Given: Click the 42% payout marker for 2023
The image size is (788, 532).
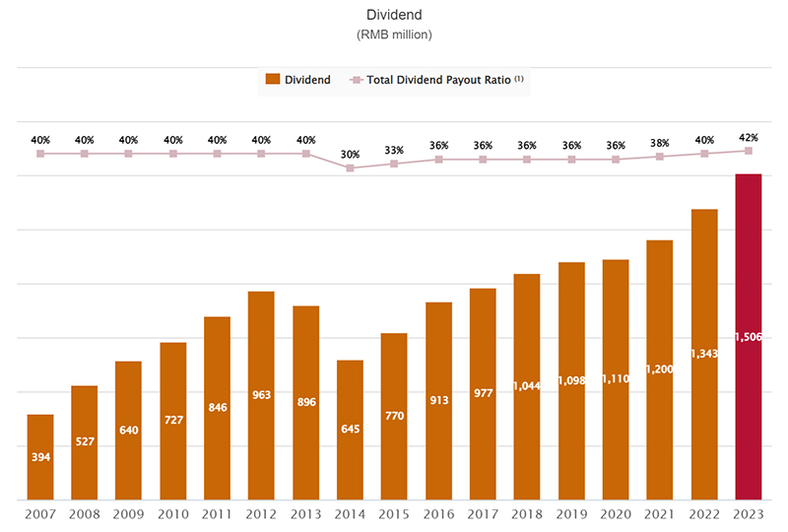Looking at the screenshot, I should (x=749, y=151).
